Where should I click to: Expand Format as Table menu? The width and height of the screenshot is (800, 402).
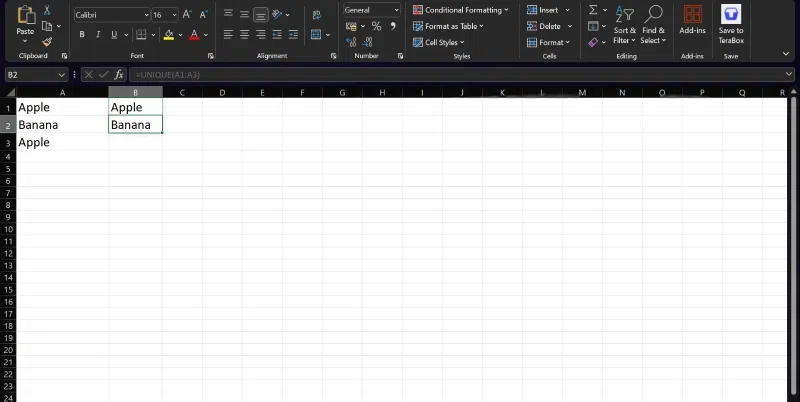point(448,26)
